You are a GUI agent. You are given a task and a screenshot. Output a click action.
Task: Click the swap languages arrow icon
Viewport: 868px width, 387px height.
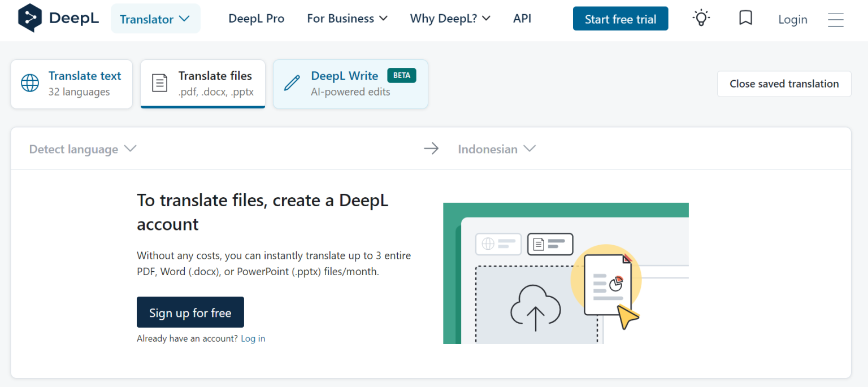click(x=431, y=149)
